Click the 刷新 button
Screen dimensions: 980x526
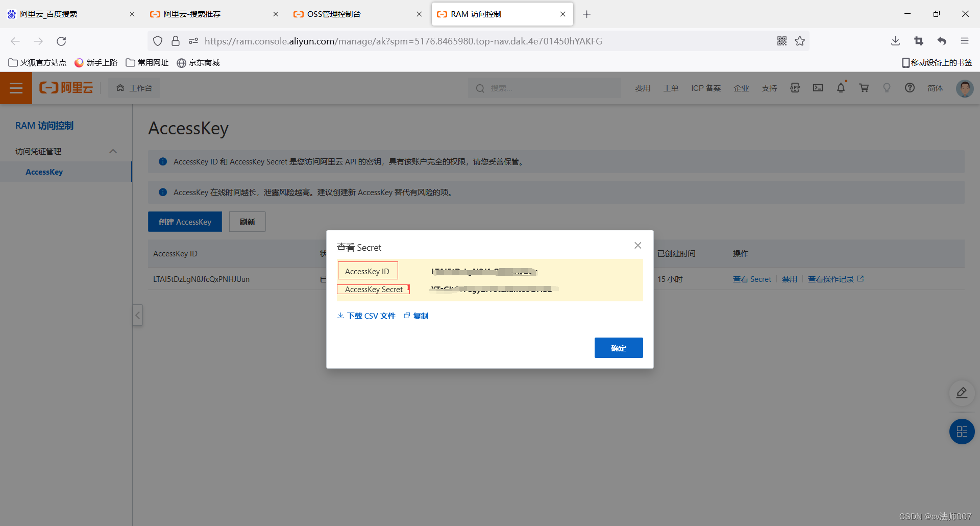pyautogui.click(x=247, y=222)
